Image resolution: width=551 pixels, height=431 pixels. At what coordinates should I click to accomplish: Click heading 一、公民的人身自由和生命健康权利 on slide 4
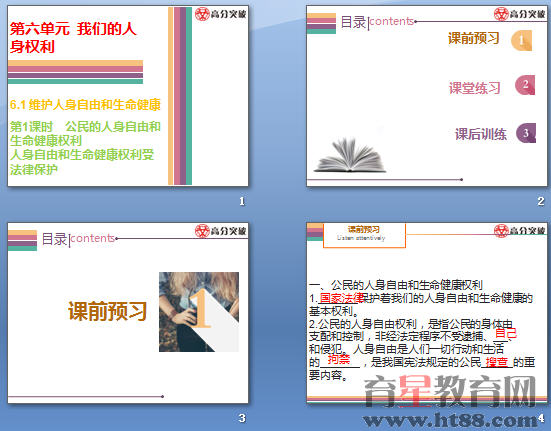[396, 285]
